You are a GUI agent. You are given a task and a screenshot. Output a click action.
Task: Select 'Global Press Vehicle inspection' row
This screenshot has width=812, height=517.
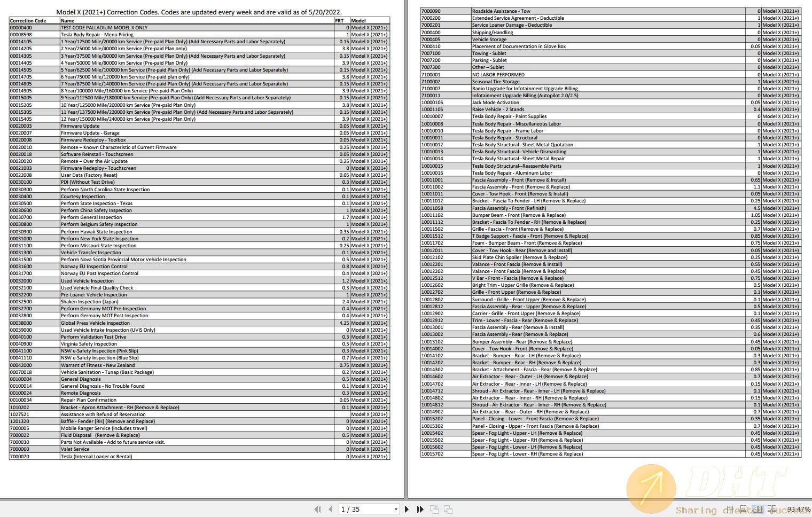[199, 323]
